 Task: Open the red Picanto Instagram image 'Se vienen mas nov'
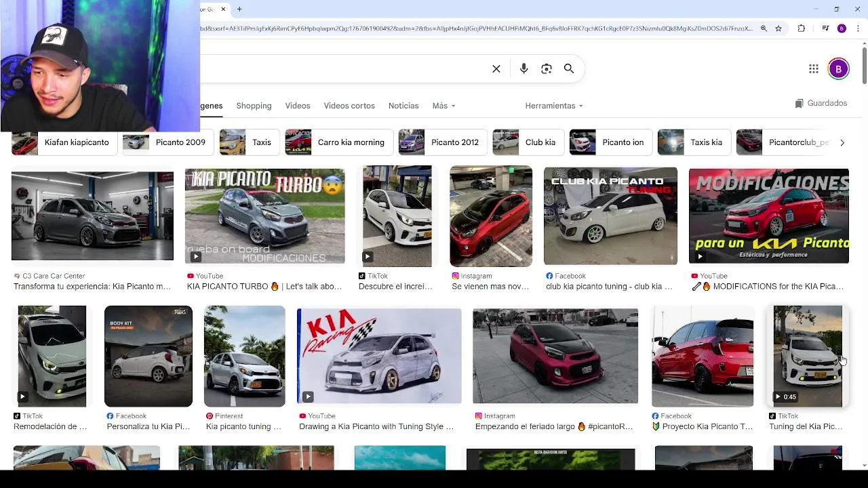[491, 216]
